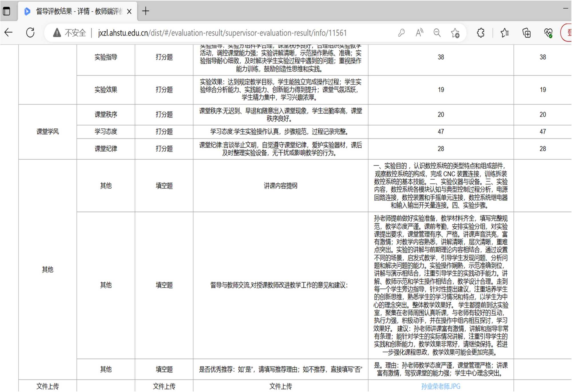The width and height of the screenshot is (572, 392).
Task: Click the 课堂学风 category cell
Action: (47, 132)
